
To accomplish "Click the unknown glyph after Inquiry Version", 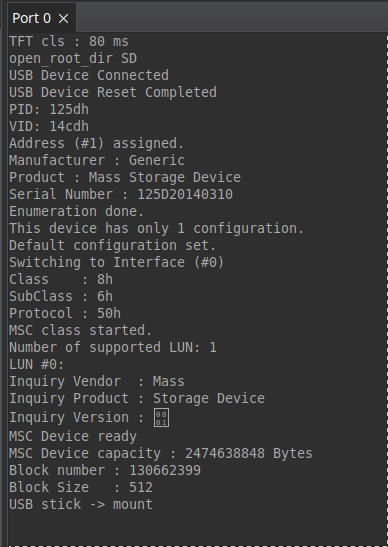I will 162,418.
